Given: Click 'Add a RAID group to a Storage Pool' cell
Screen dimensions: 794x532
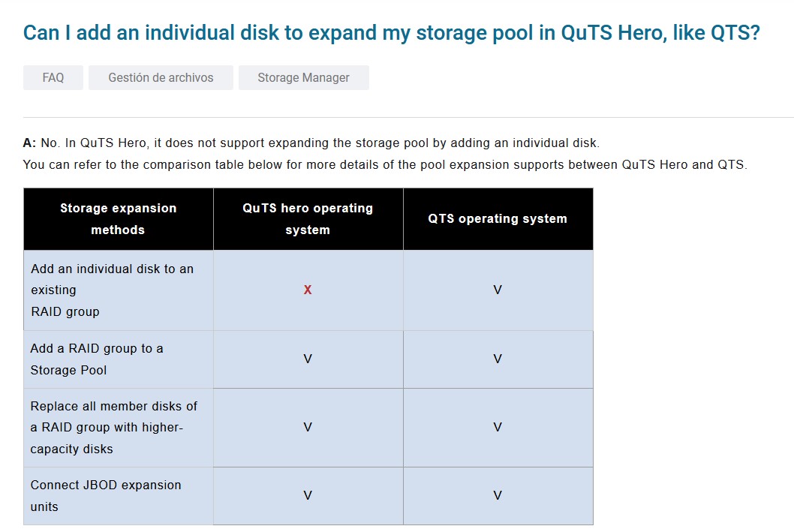Looking at the screenshot, I should pyautogui.click(x=97, y=359).
